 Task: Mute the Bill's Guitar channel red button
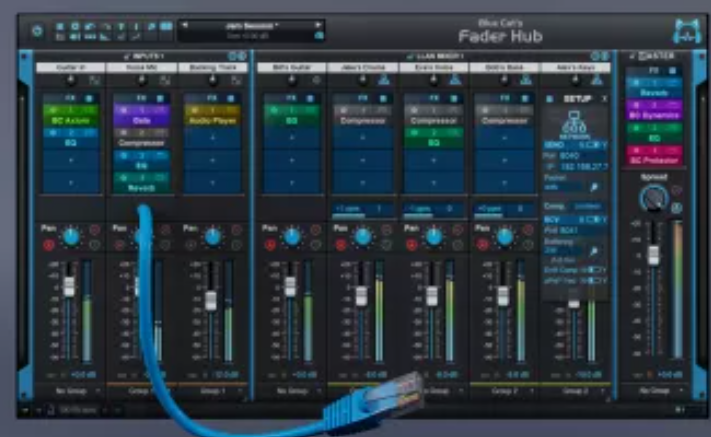(270, 245)
